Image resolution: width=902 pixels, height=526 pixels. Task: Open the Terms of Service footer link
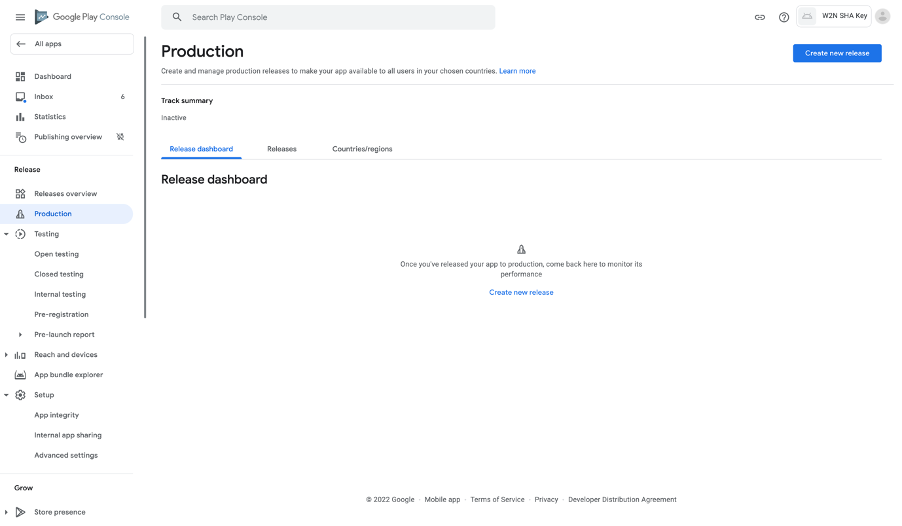[x=497, y=499]
